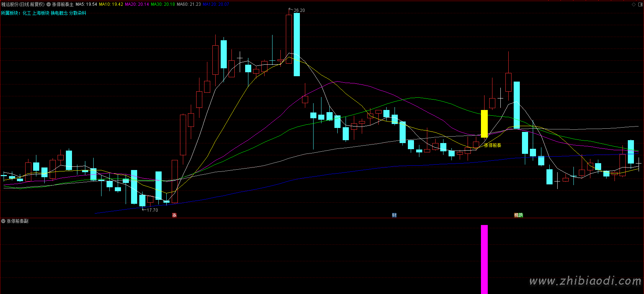
Task: Click the magenta signal bar in sub-chart
Action: [484, 259]
